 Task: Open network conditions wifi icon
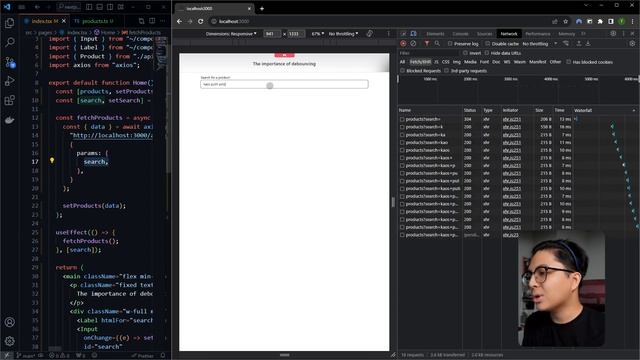pos(566,43)
